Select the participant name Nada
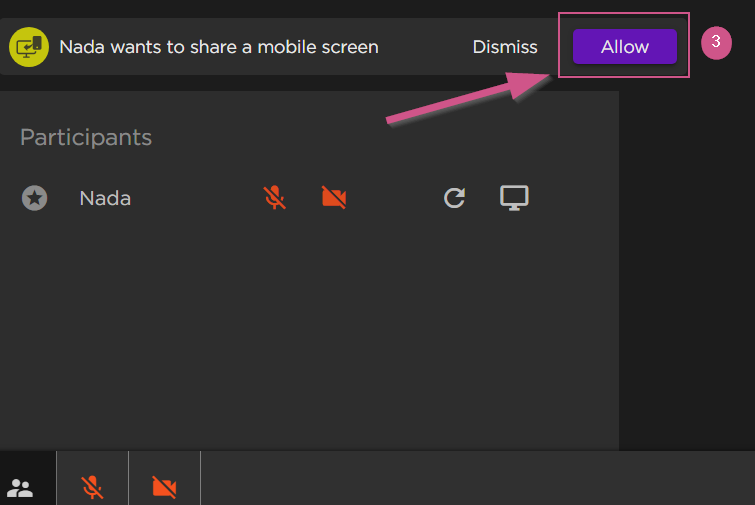This screenshot has height=505, width=755. [x=105, y=198]
